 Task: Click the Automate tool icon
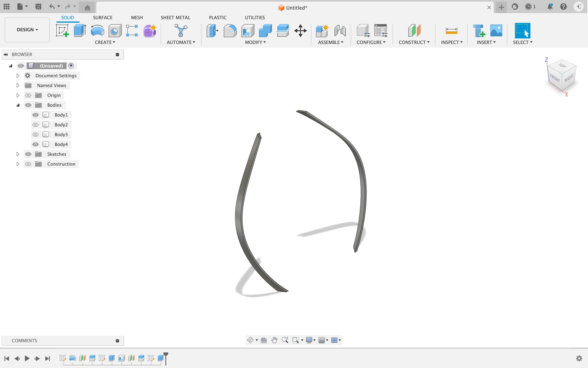[181, 31]
